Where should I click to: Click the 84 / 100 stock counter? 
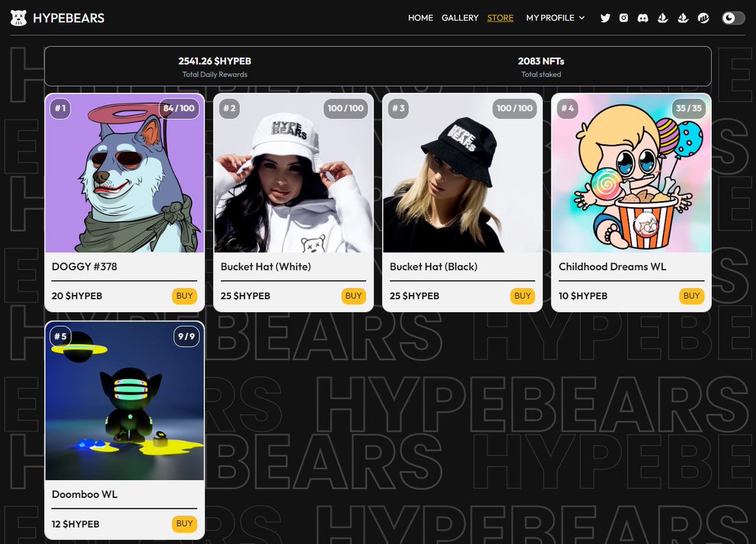(x=179, y=108)
